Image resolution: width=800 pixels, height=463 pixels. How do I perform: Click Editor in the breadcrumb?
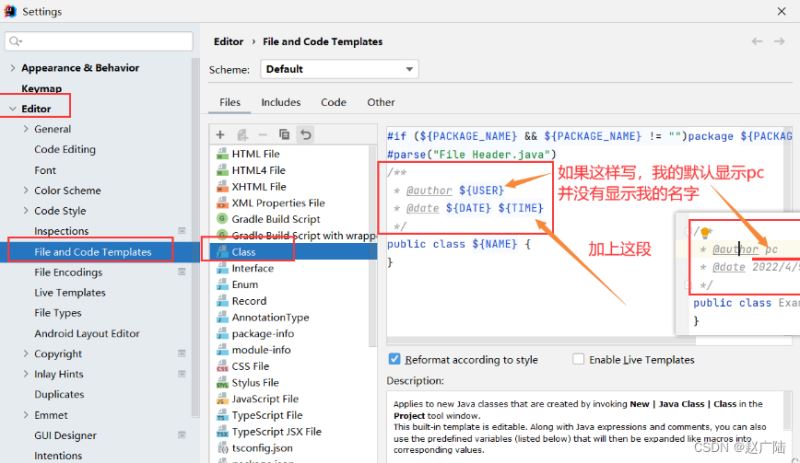click(228, 41)
